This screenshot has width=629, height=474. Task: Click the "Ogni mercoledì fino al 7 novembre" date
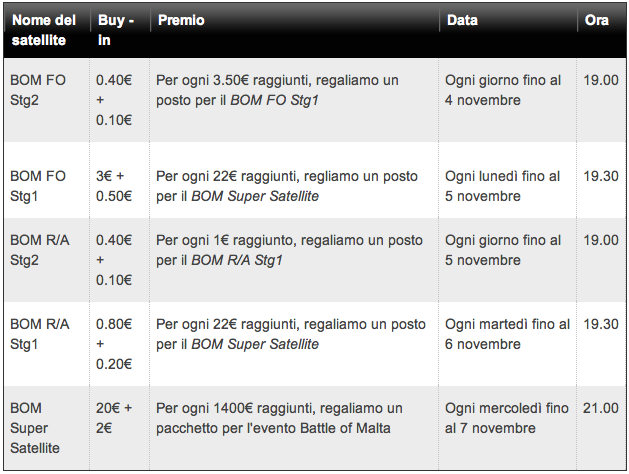click(507, 418)
